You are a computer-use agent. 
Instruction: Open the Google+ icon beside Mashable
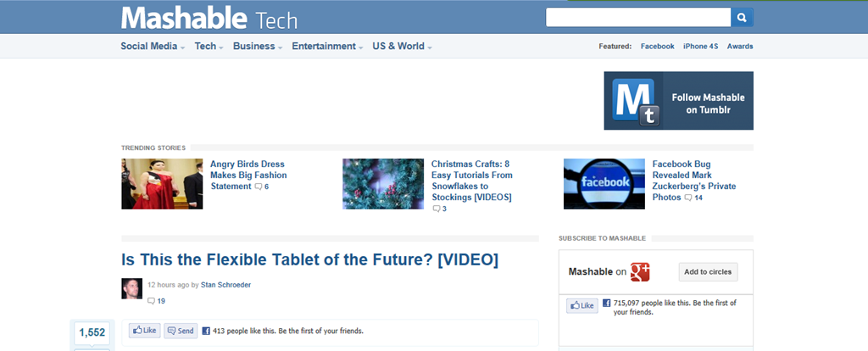[x=639, y=272]
